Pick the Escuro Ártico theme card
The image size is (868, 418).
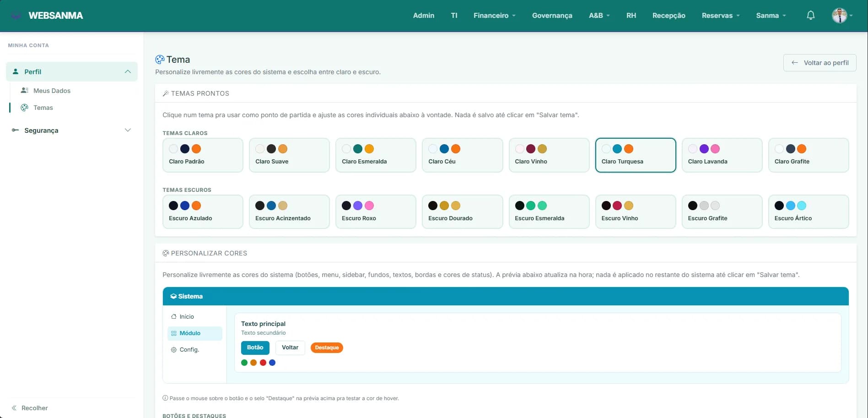[809, 212]
